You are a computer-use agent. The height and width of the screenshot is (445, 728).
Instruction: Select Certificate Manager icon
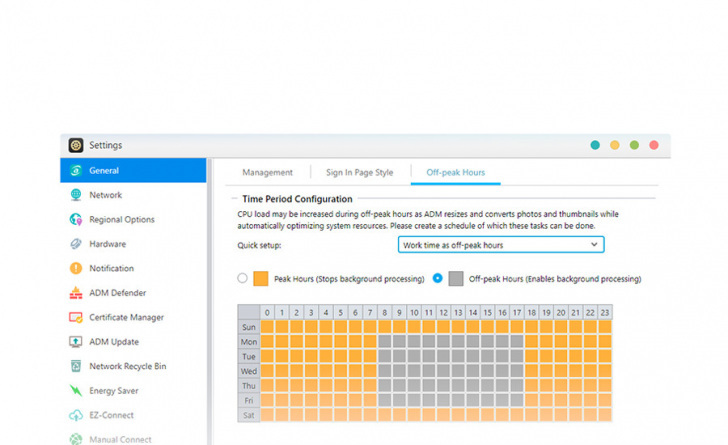(x=76, y=317)
